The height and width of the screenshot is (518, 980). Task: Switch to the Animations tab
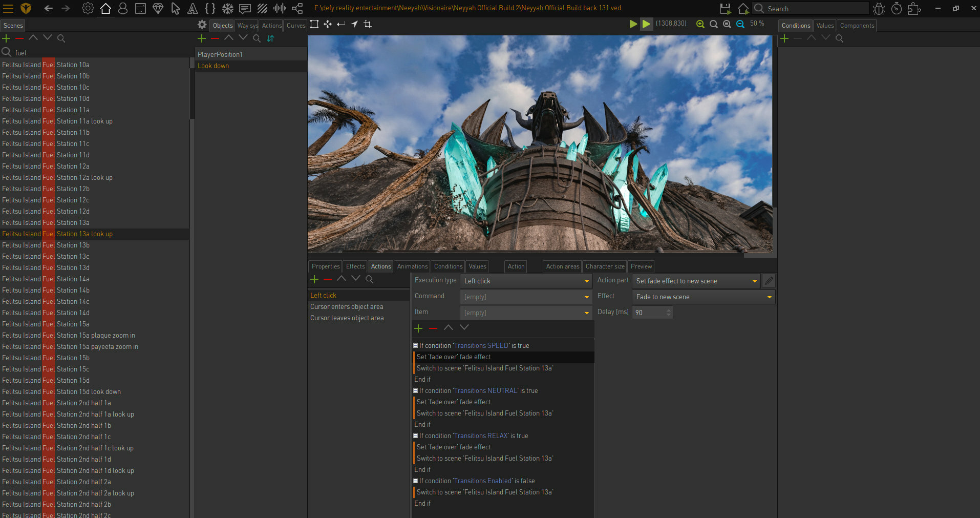click(x=412, y=266)
